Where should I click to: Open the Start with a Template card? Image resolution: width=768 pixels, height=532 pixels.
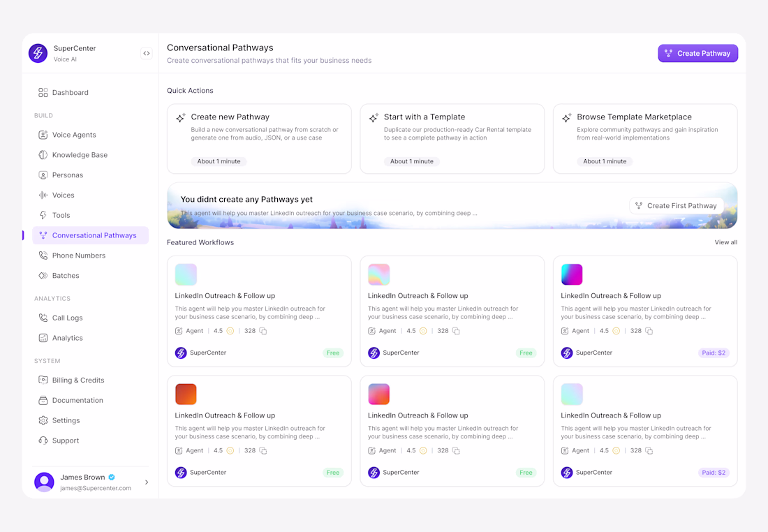[452, 139]
